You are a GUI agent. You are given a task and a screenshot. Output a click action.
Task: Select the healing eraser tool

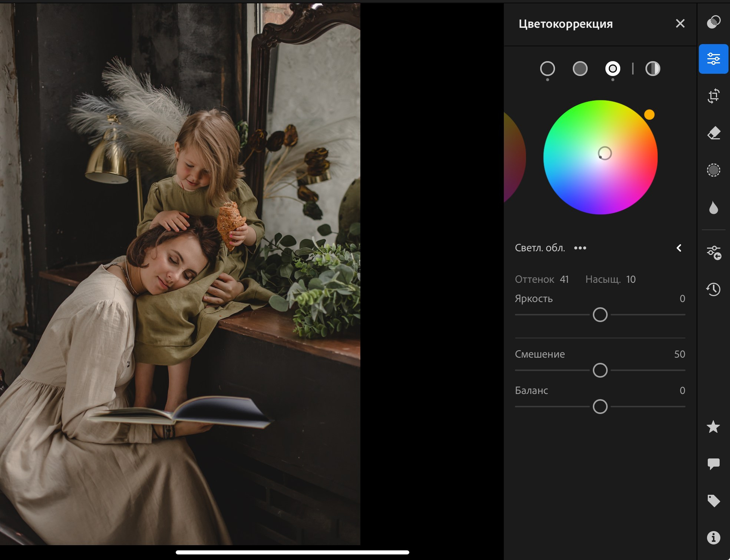click(x=713, y=133)
